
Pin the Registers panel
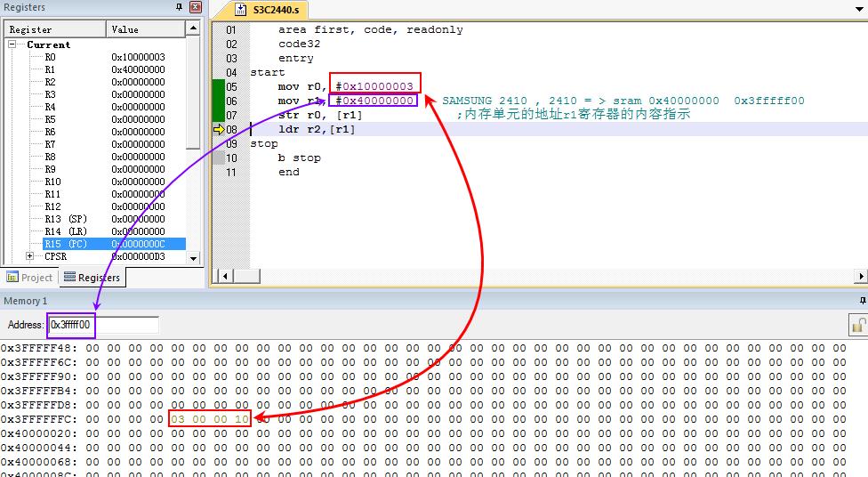tap(179, 7)
